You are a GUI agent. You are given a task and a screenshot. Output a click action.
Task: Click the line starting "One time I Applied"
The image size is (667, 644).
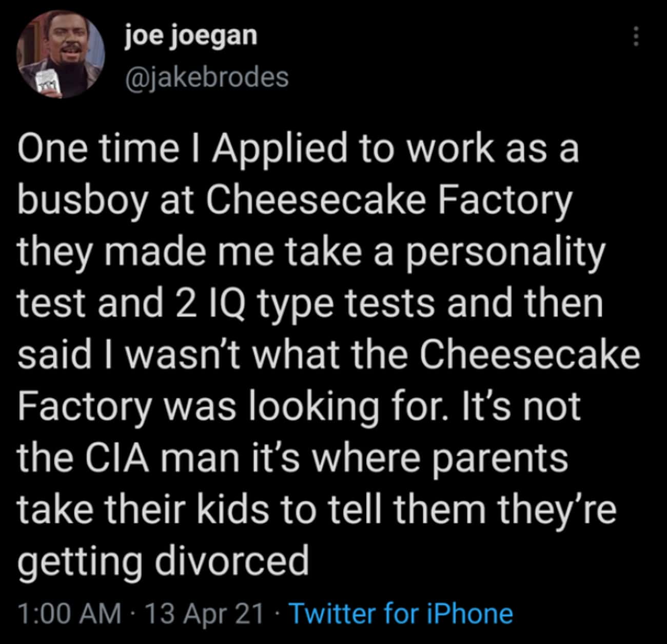tap(299, 149)
